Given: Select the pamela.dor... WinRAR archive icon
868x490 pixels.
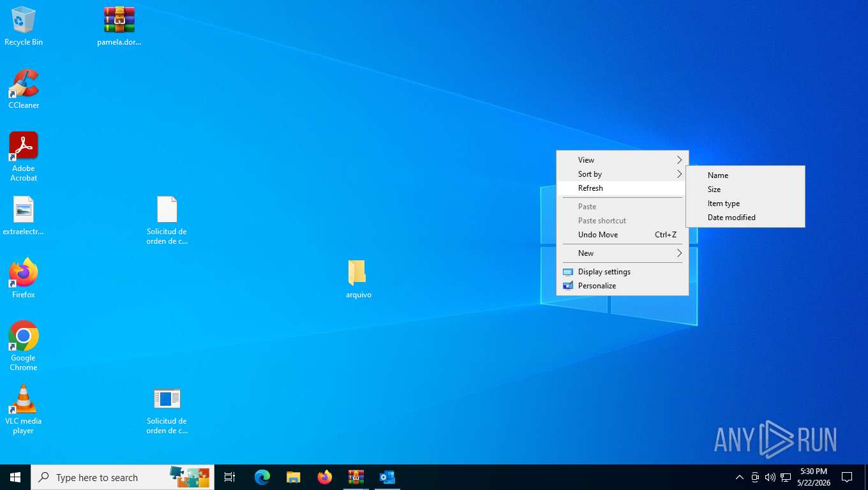Looking at the screenshot, I should tap(119, 26).
